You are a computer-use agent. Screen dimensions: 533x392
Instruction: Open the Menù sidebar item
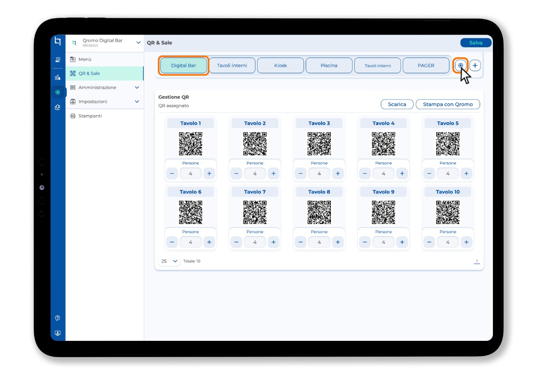(x=104, y=59)
